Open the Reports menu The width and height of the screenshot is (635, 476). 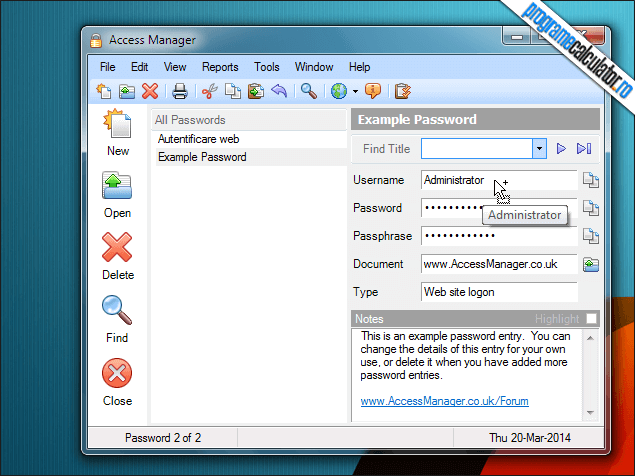click(220, 67)
